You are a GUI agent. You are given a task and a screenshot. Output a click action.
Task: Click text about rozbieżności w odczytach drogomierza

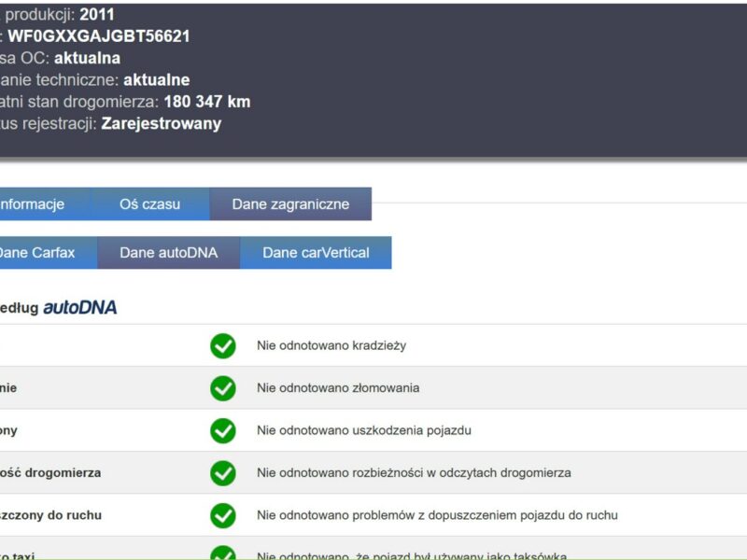click(414, 472)
